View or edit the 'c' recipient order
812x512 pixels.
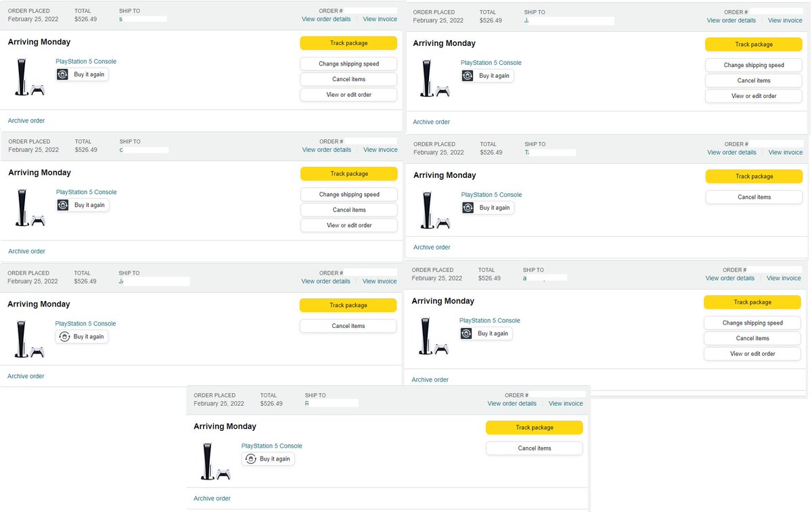[349, 225]
